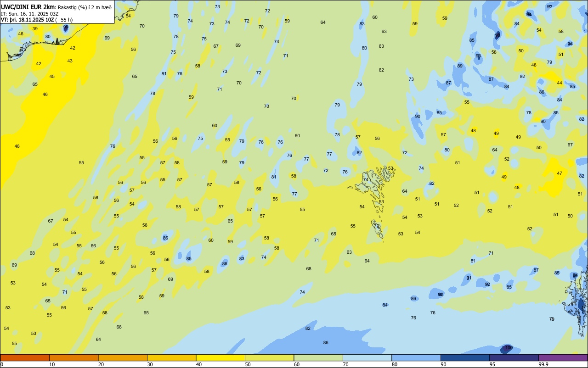Click the 70–80 pale blue legend swatch
Viewport: 588px width, 368px height.
click(x=367, y=357)
